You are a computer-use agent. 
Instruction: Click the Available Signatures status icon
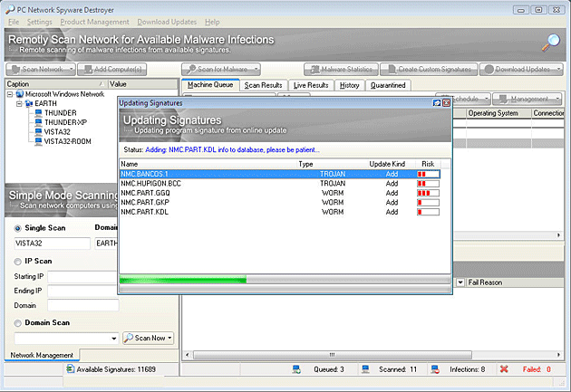click(70, 369)
